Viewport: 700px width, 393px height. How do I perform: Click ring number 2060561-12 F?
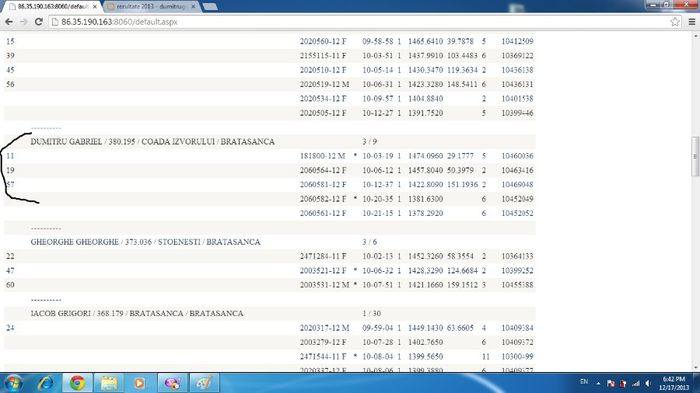tap(323, 213)
